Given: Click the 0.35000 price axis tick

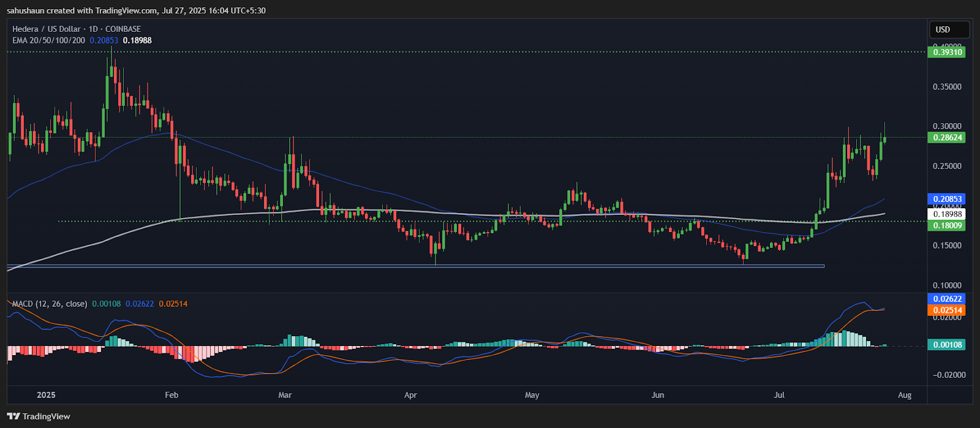Looking at the screenshot, I should (947, 87).
